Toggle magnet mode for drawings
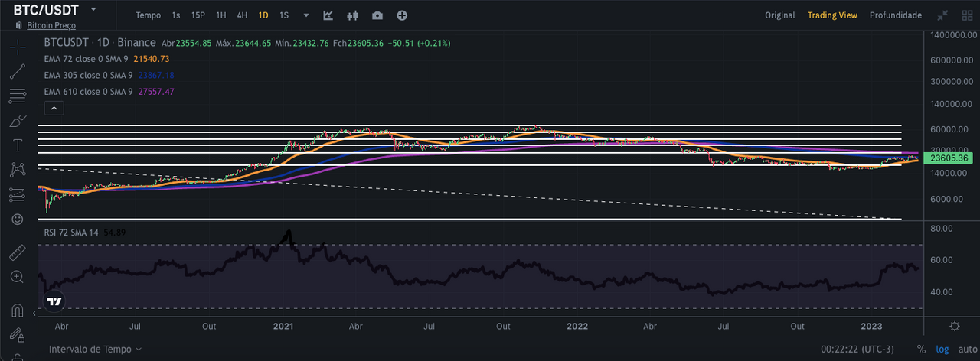 (18, 311)
